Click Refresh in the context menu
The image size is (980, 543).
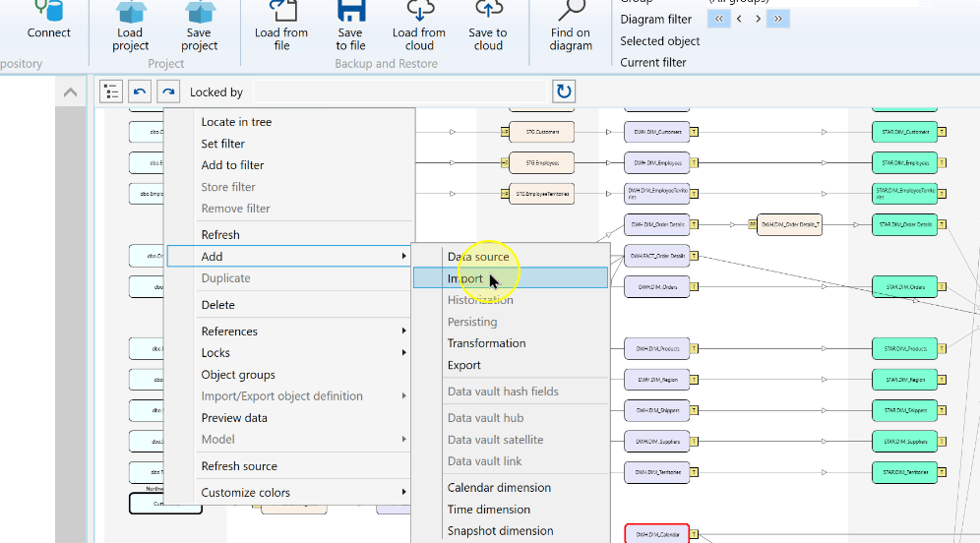[x=220, y=235]
